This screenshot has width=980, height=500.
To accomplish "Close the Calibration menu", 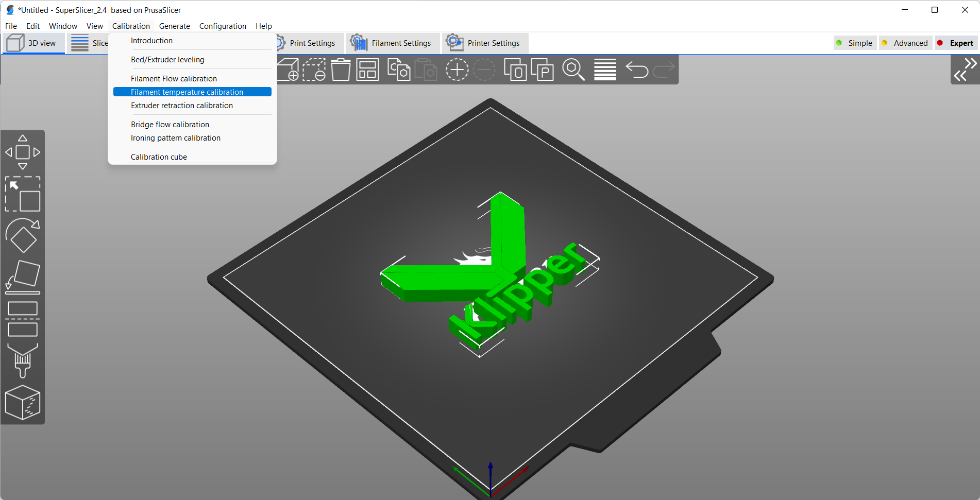I will [x=131, y=26].
